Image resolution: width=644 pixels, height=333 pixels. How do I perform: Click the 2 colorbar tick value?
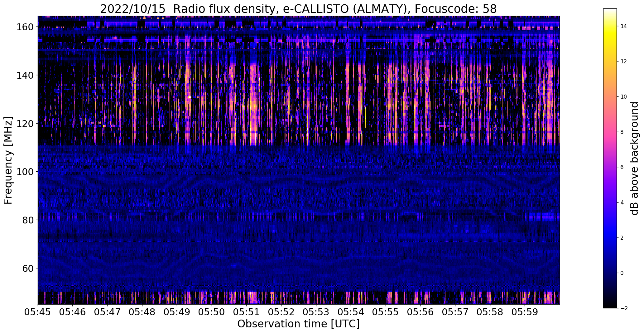(622, 238)
